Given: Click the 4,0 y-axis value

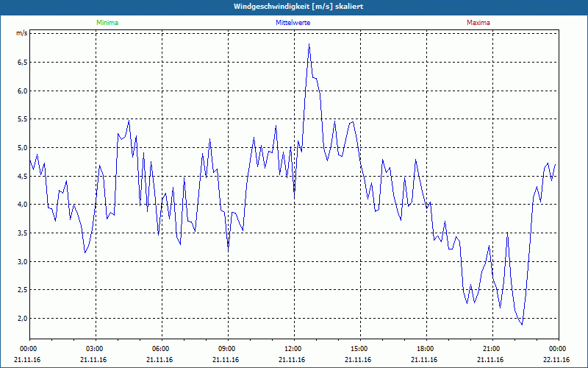Looking at the screenshot, I should 22,205.
